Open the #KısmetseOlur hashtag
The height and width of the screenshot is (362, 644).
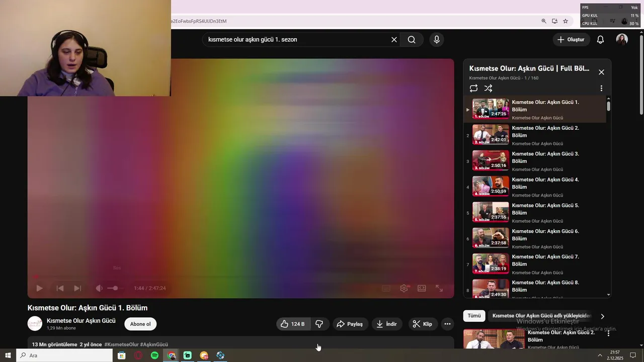[x=121, y=344]
